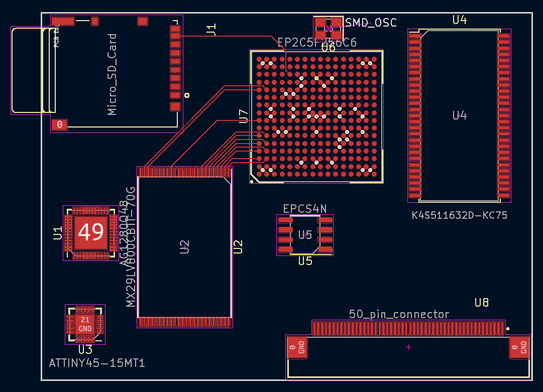Click the EPCS4N chip label

pos(305,209)
